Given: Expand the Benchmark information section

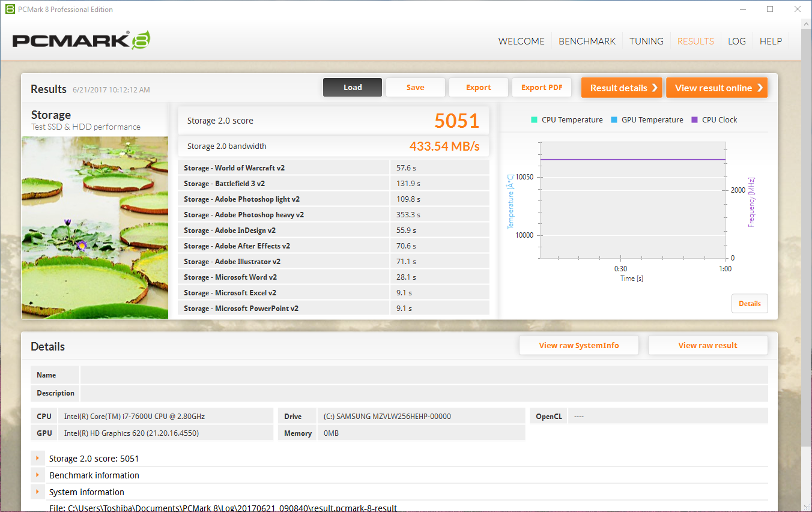Looking at the screenshot, I should 37,475.
